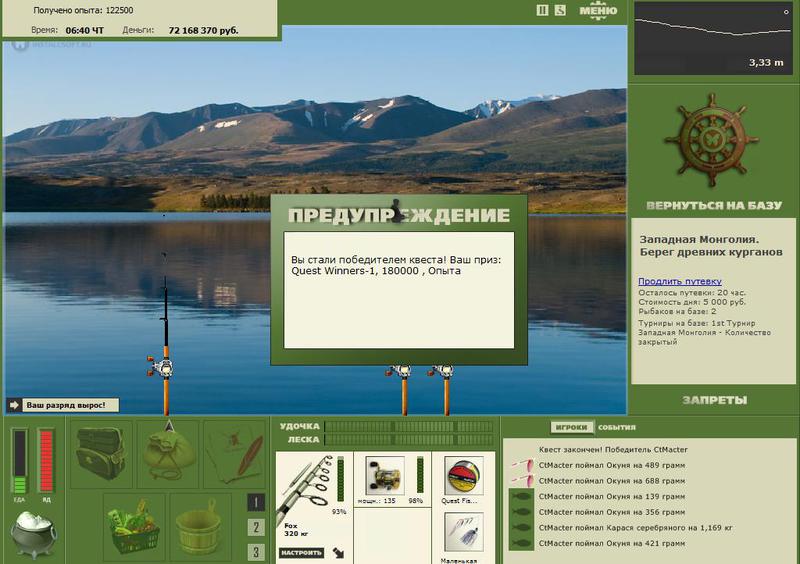Click the fish icon by Окуня на 139 грамм
The height and width of the screenshot is (564, 800).
point(521,496)
